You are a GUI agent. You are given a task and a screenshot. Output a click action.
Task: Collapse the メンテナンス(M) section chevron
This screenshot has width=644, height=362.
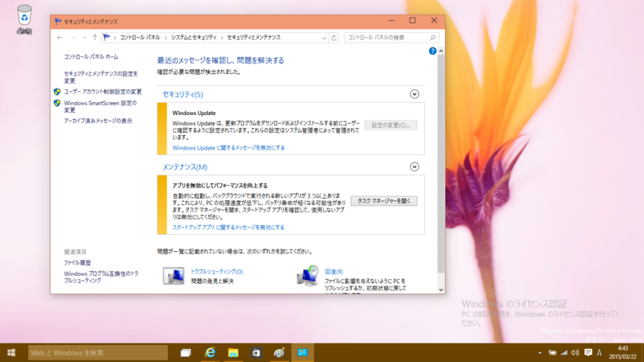(x=415, y=167)
